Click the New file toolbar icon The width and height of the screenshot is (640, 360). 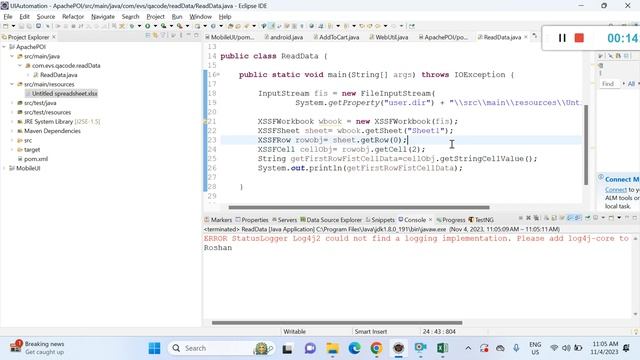pos(6,26)
